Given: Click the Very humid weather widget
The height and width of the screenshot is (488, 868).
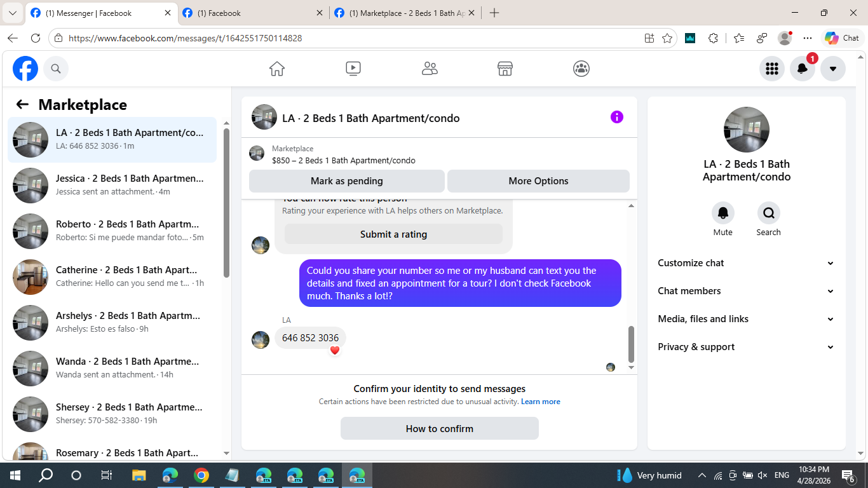Looking at the screenshot, I should coord(649,475).
